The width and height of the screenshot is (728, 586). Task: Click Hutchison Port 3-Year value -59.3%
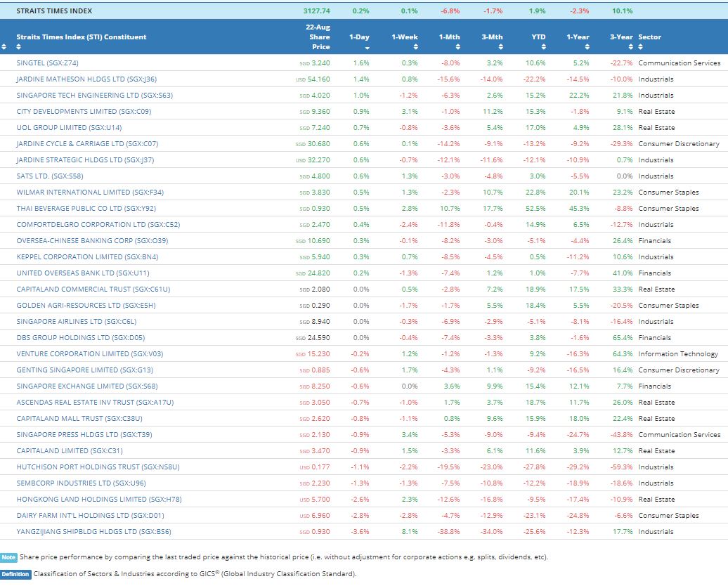coord(622,467)
